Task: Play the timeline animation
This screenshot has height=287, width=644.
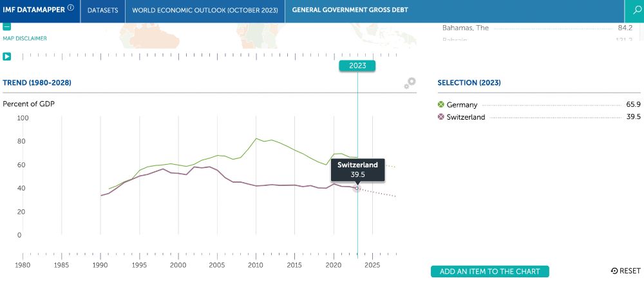Action: [6, 56]
